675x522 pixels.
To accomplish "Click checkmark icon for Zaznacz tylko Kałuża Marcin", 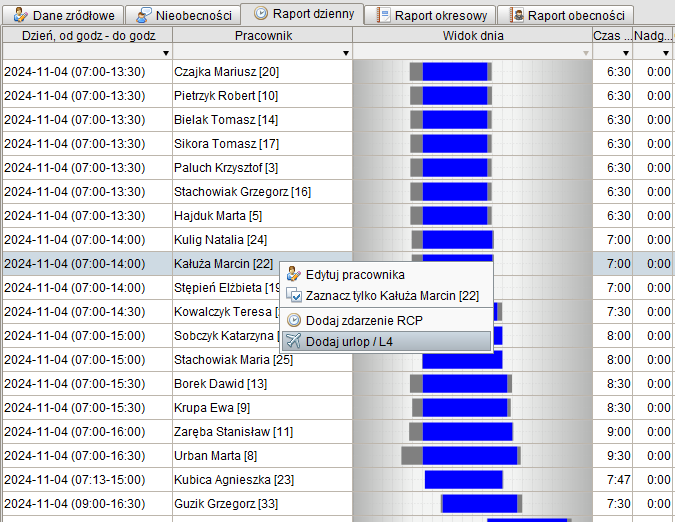I will [x=294, y=295].
